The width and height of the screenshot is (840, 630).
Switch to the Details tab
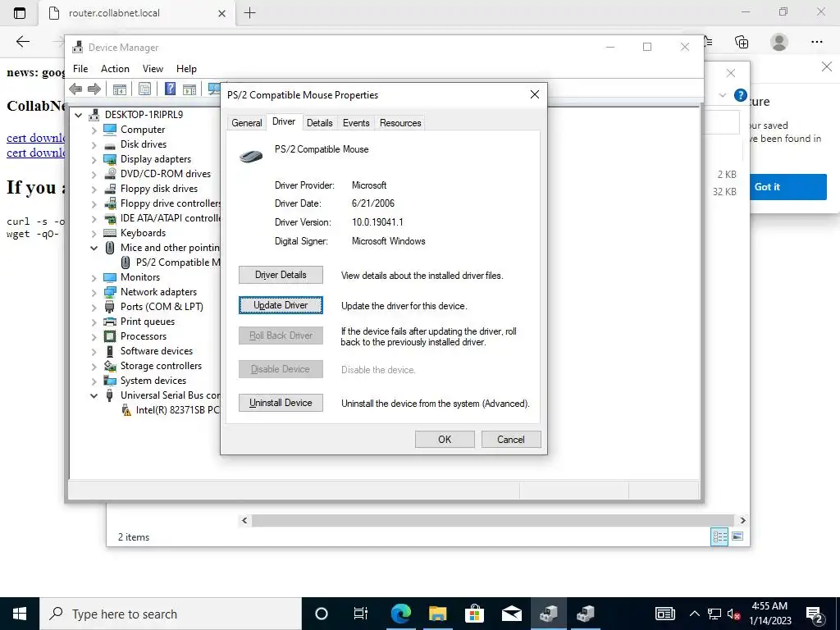[319, 123]
